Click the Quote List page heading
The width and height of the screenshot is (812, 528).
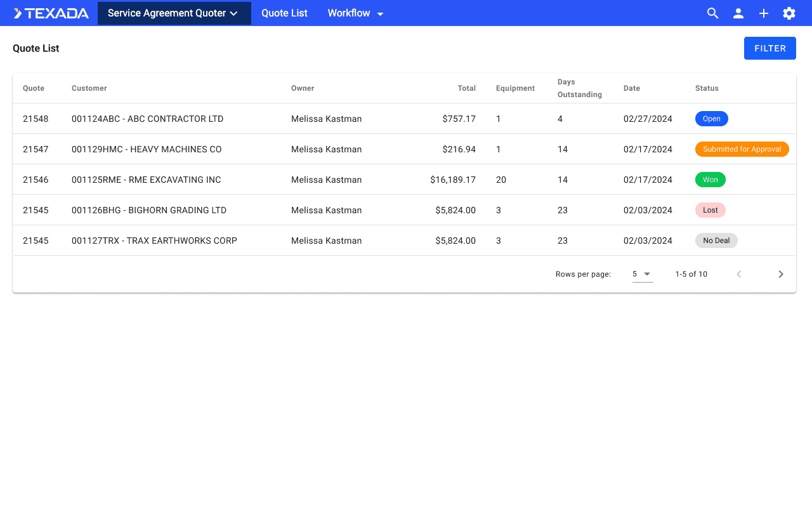coord(36,48)
